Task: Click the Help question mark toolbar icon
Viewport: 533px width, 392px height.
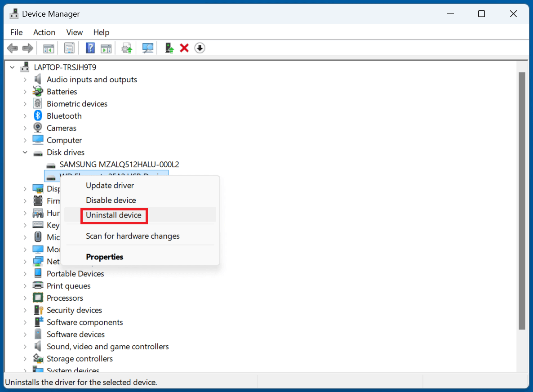Action: pyautogui.click(x=90, y=48)
